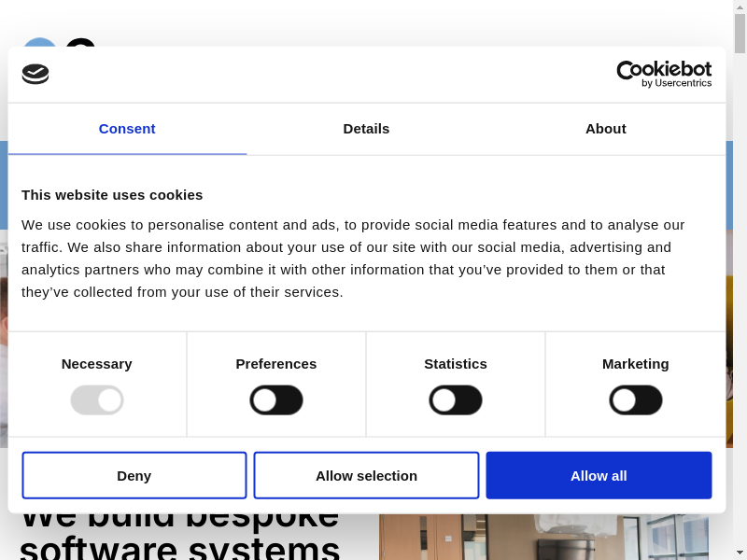Open the Details tab
The width and height of the screenshot is (747, 560).
366,129
